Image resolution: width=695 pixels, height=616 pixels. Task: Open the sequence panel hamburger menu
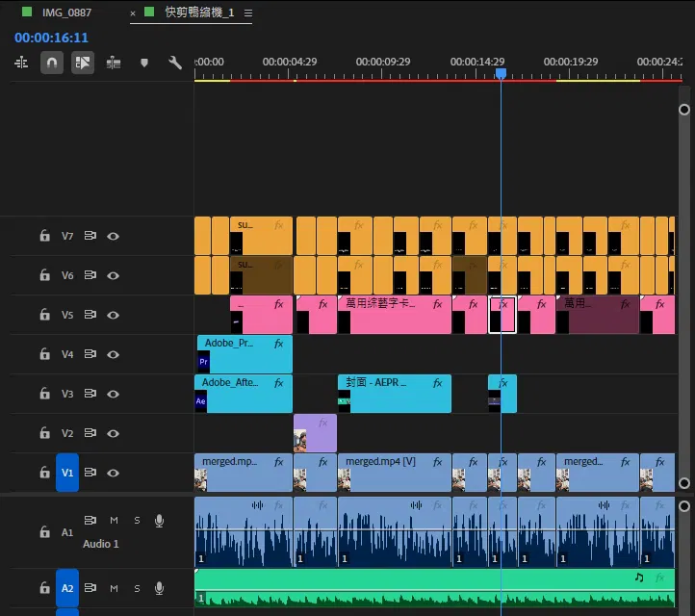point(248,13)
